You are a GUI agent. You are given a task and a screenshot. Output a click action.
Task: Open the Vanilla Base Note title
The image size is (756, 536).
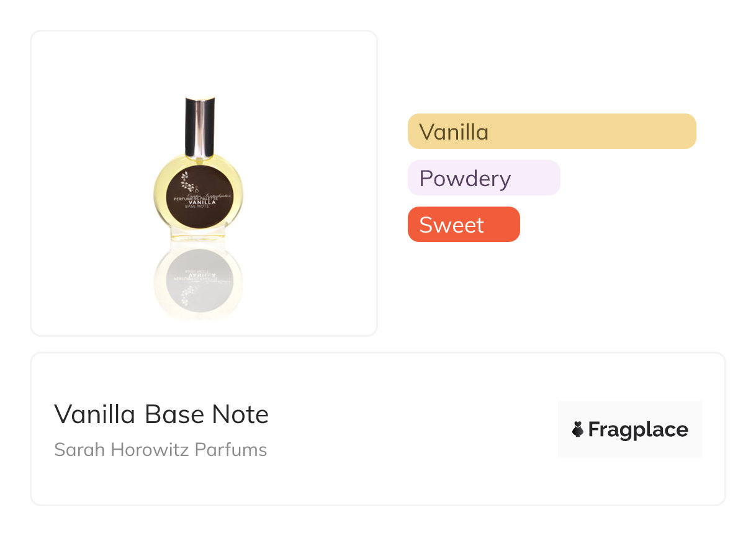click(x=161, y=414)
